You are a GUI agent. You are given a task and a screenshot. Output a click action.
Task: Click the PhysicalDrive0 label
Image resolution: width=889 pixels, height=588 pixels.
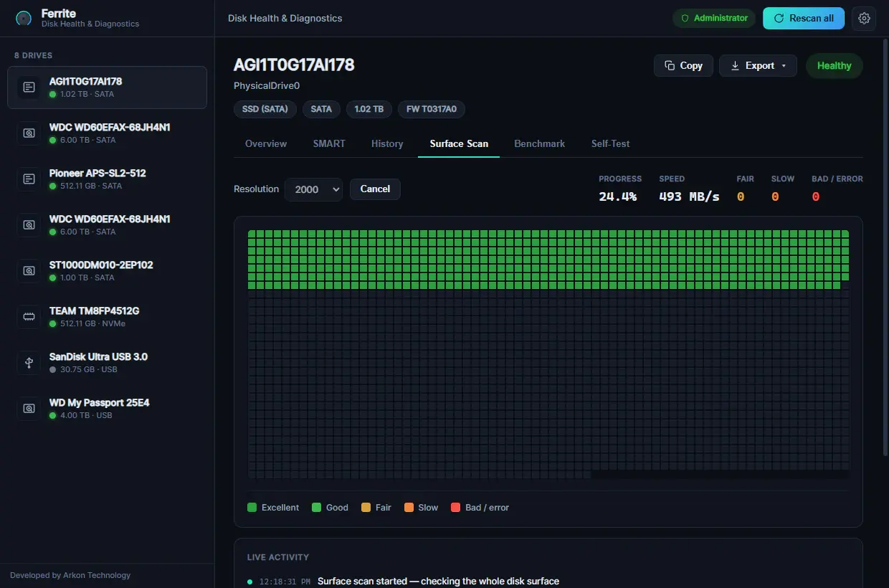click(x=267, y=86)
